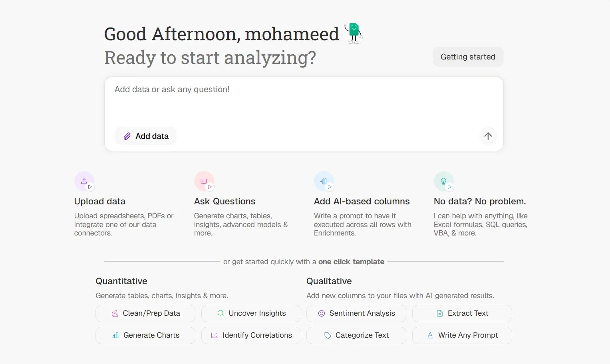Select the Clean/Prep Data template
This screenshot has height=364, width=610.
pyautogui.click(x=145, y=313)
